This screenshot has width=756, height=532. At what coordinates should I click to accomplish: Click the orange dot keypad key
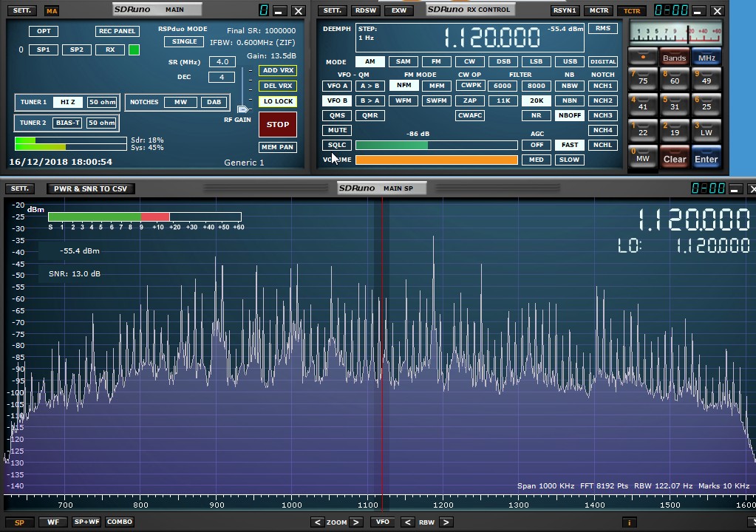[643, 56]
